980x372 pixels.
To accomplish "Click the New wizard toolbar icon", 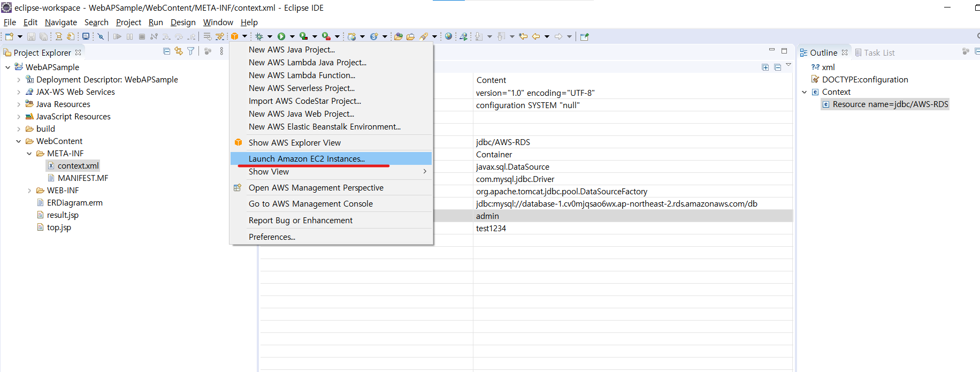I will [9, 36].
